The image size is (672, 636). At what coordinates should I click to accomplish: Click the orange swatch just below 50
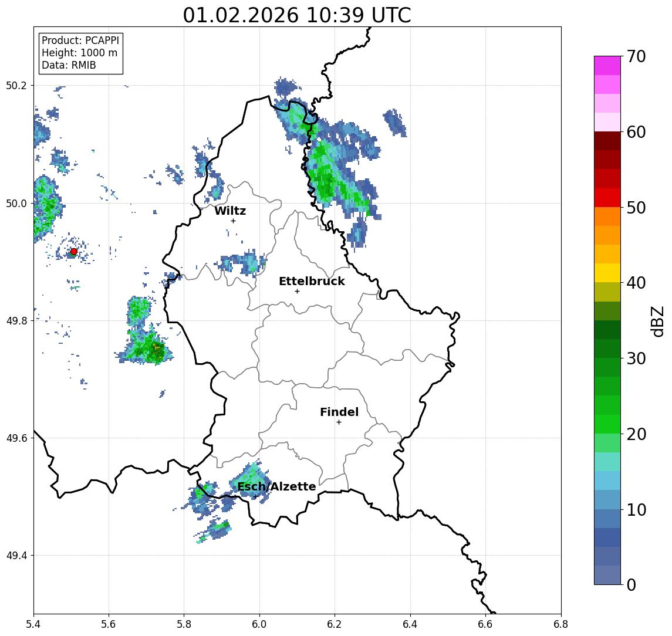click(607, 216)
